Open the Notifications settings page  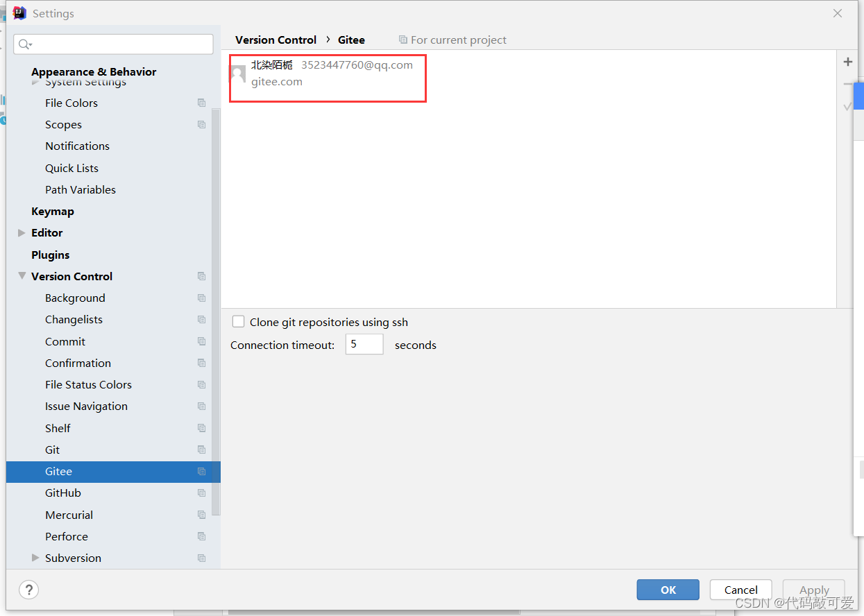pos(77,146)
